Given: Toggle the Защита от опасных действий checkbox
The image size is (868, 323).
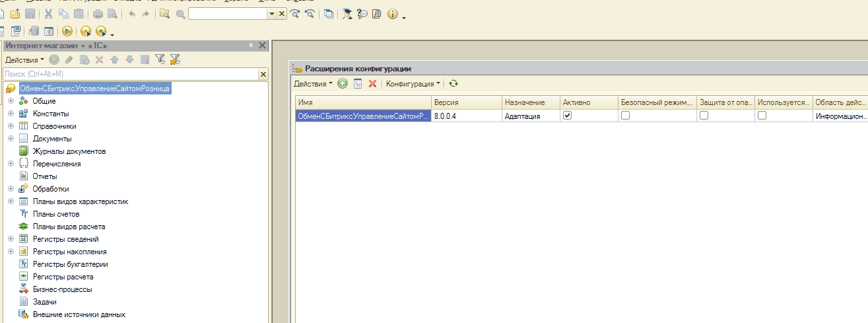Looking at the screenshot, I should click(x=704, y=116).
